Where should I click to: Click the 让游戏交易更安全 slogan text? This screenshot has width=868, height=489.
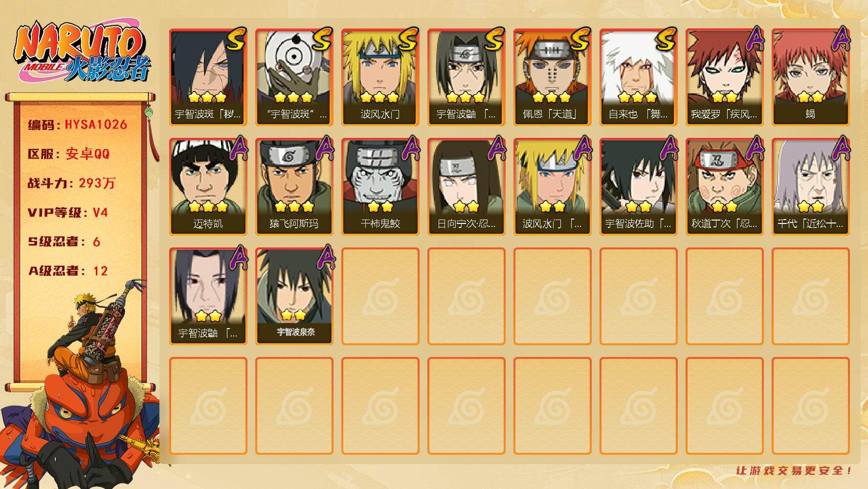pyautogui.click(x=794, y=470)
